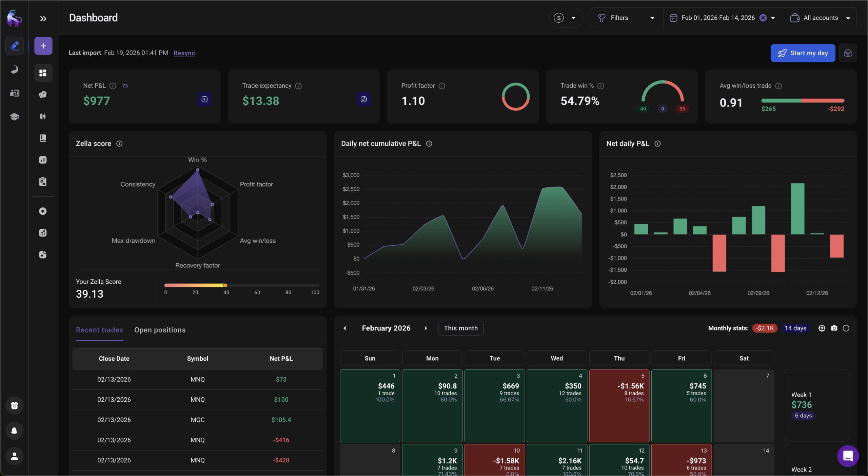
Task: Toggle the Trade expectancy display mode button
Action: (363, 99)
